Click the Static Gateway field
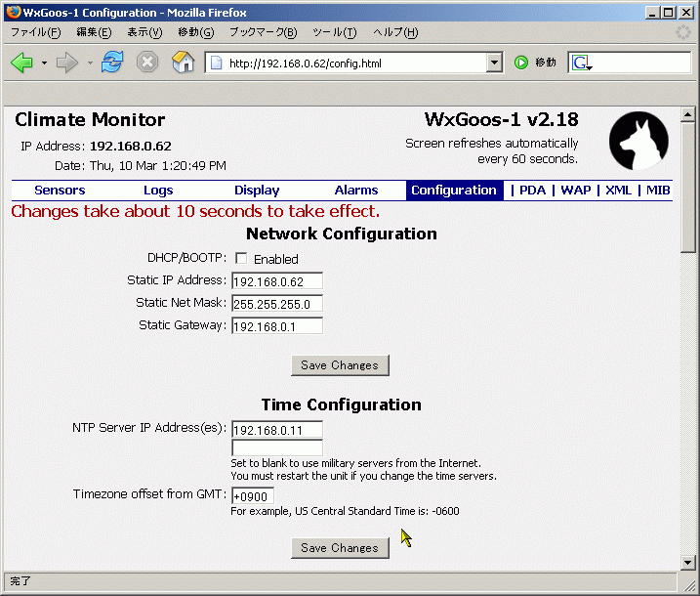Image resolution: width=700 pixels, height=596 pixels. (x=277, y=326)
